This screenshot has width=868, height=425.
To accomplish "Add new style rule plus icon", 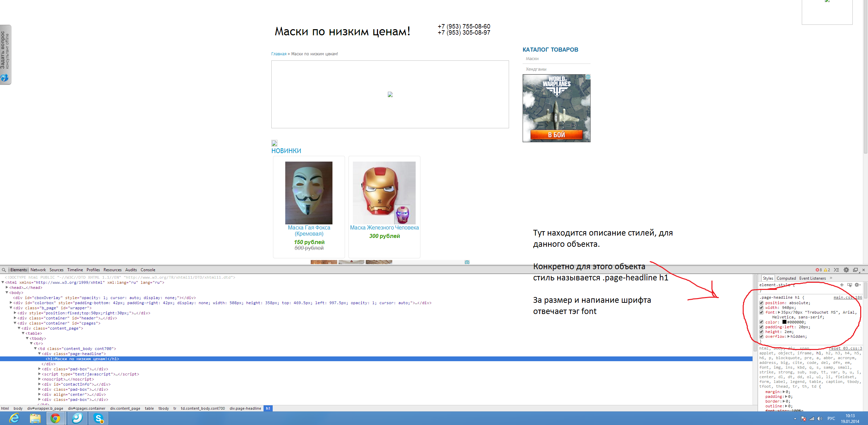I will click(x=842, y=285).
